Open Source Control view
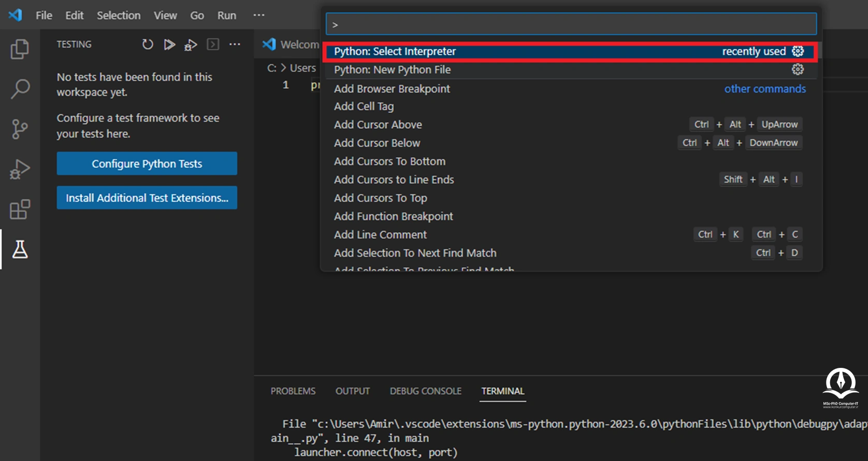Screen dimensions: 868x461 (20, 129)
